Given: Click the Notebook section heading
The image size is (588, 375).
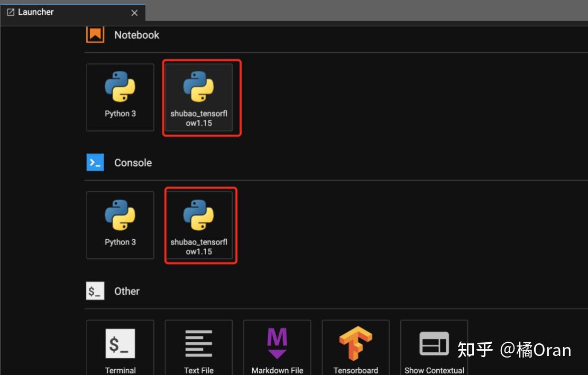Looking at the screenshot, I should click(136, 35).
